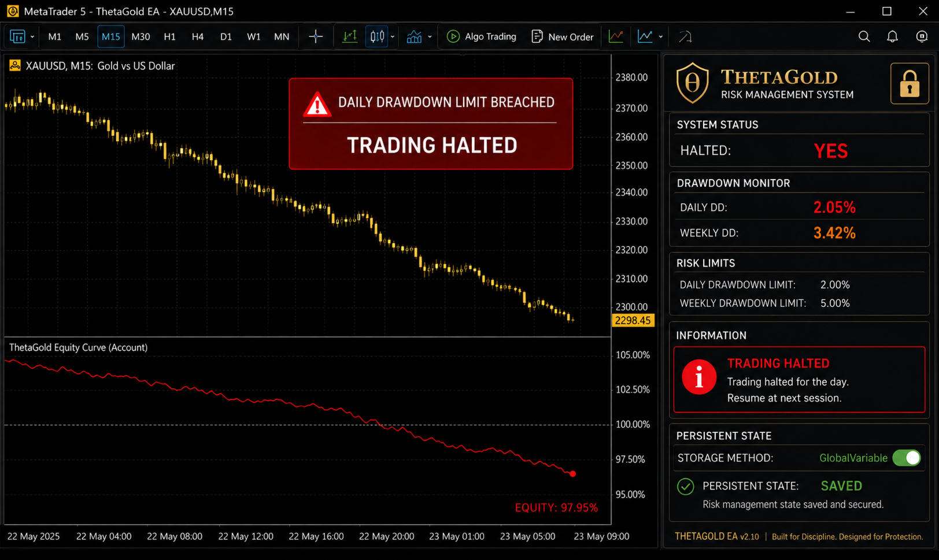Click the 'INFORMATION' section header

coord(711,336)
